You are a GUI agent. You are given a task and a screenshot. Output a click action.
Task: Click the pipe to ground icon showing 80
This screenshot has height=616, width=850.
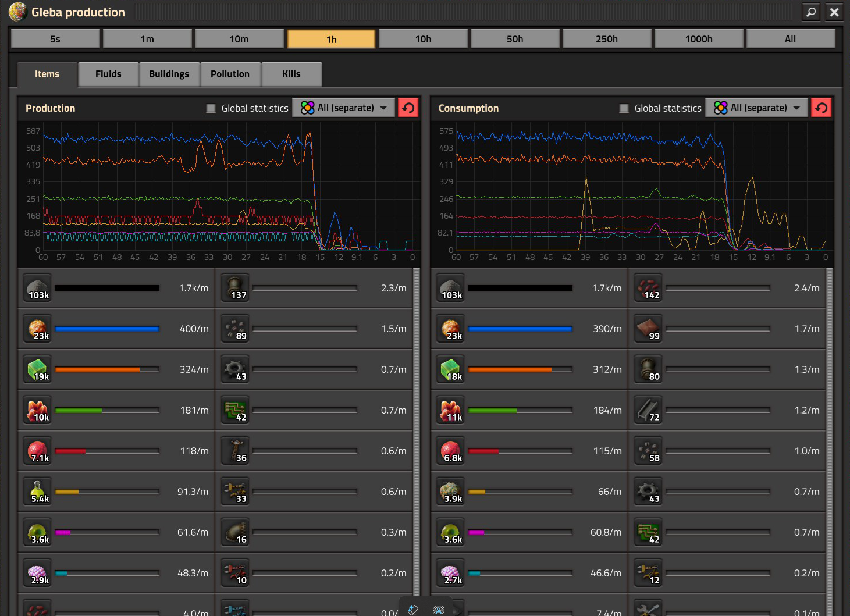(649, 369)
